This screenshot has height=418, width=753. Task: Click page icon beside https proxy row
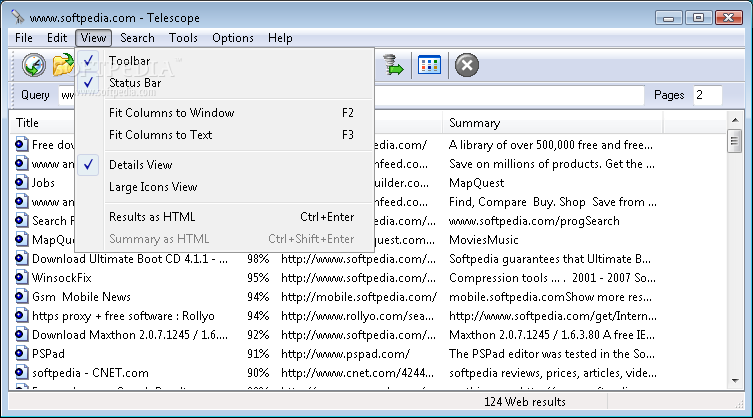pos(21,315)
